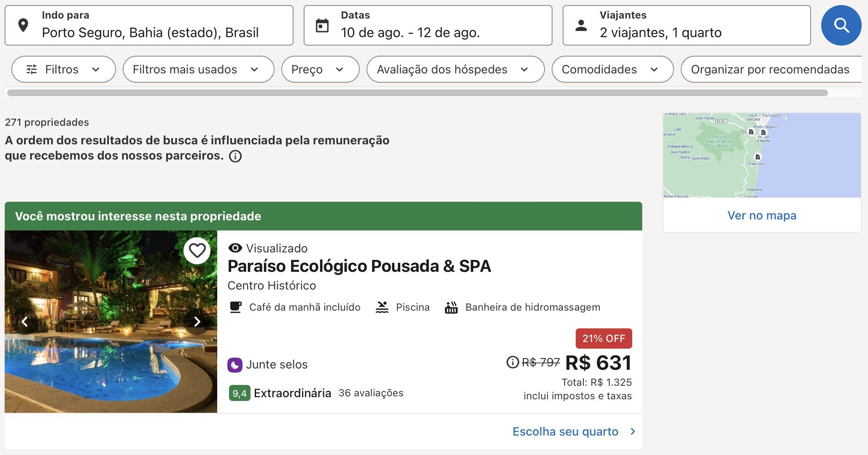The width and height of the screenshot is (868, 455).
Task: Show previous photo with left arrow
Action: (25, 322)
